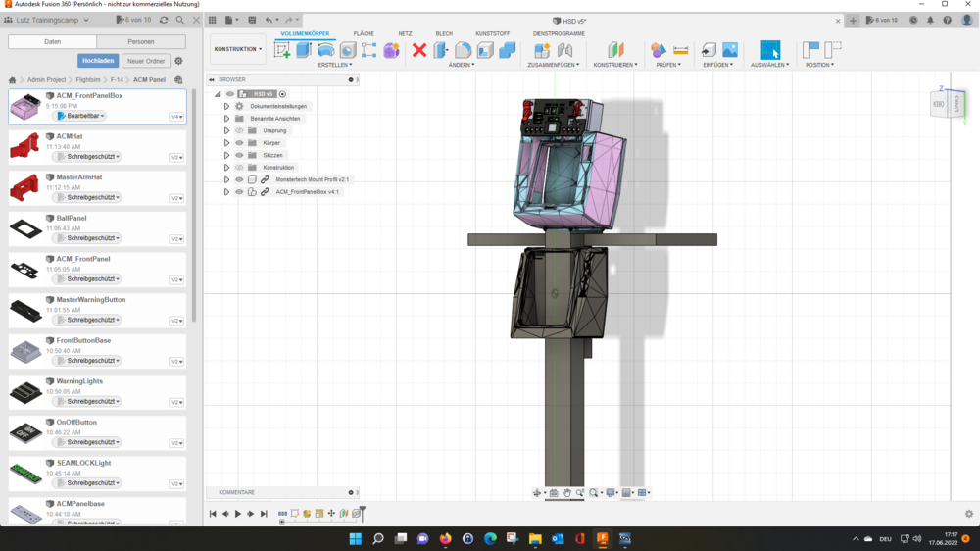Hide the ACM_FrontPanelBox v4:1 component
The image size is (980, 551).
coord(239,192)
